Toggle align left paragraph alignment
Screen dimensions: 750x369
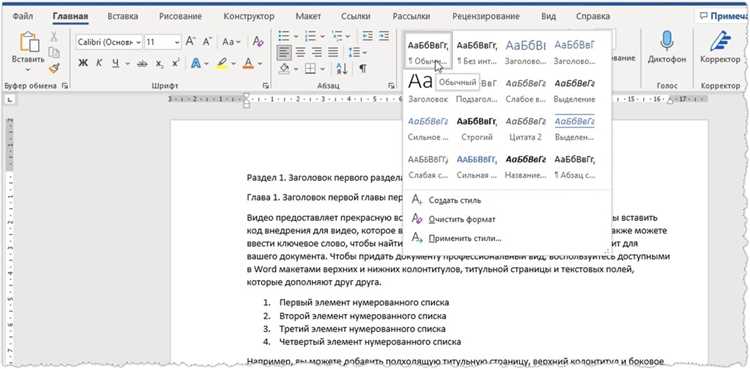point(284,52)
